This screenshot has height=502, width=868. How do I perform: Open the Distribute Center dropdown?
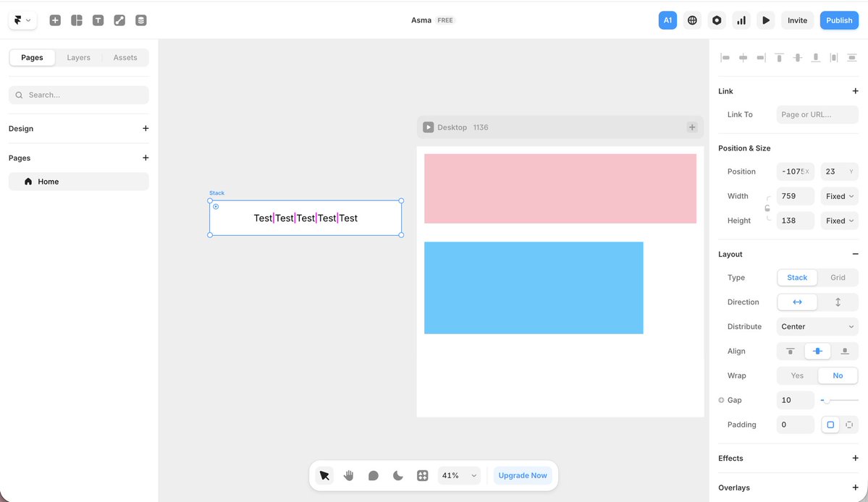click(817, 327)
